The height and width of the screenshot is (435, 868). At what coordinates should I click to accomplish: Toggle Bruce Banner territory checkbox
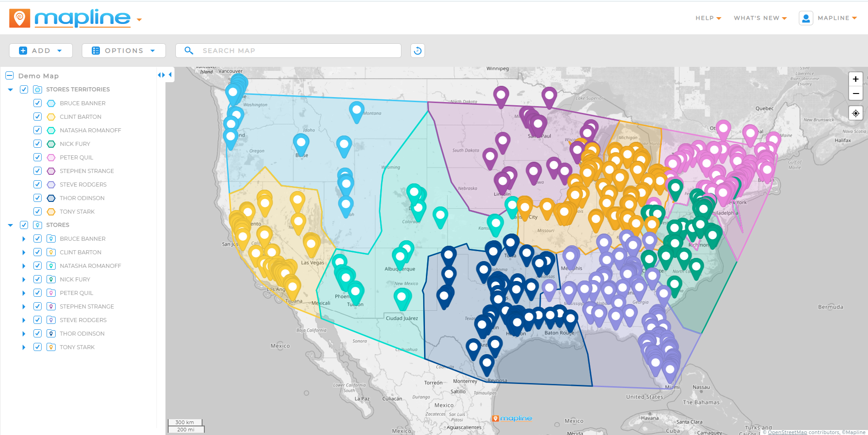(38, 103)
